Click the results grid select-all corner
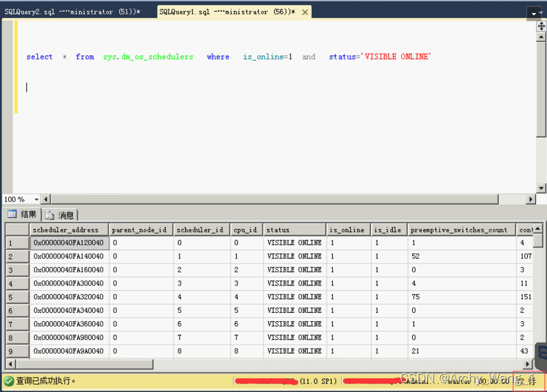The height and width of the screenshot is (392, 547). click(17, 230)
